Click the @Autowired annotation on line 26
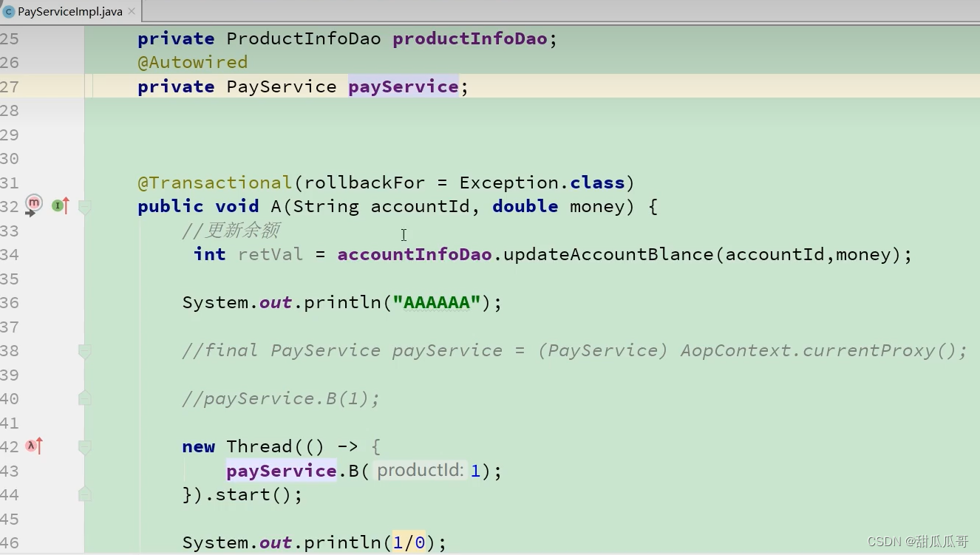 [192, 63]
